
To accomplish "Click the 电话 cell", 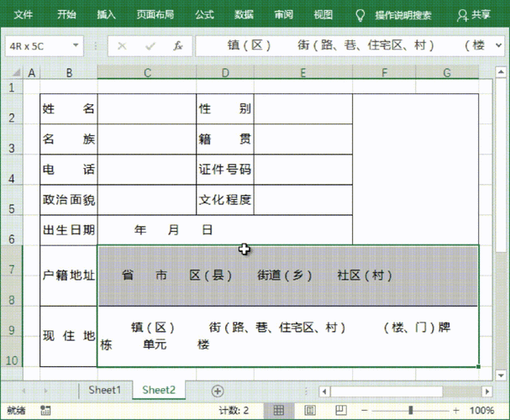I will (x=69, y=170).
